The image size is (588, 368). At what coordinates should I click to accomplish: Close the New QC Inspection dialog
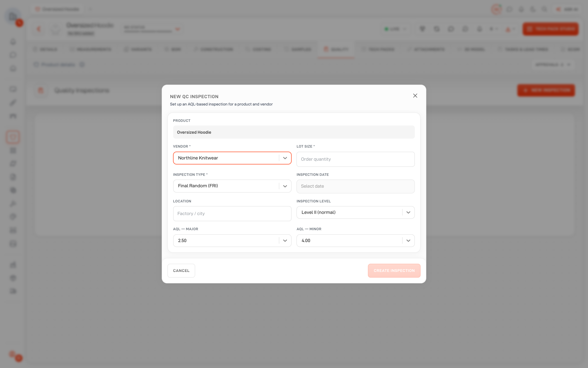415,96
